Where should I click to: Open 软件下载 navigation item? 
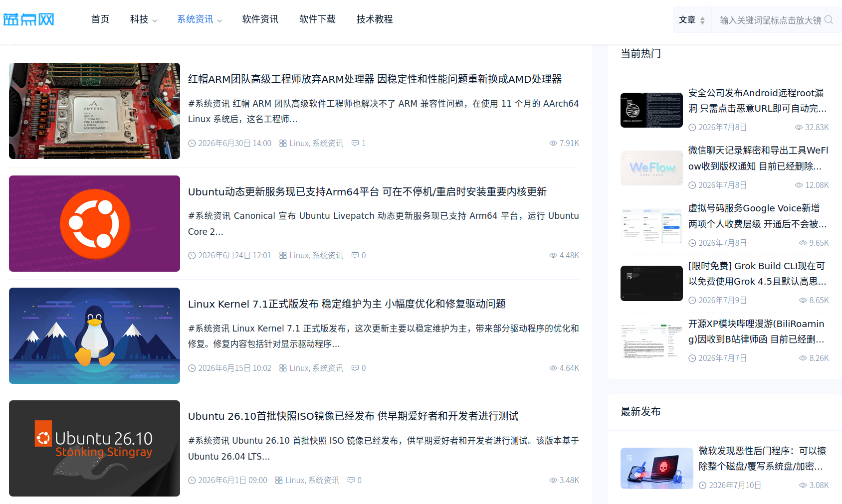(317, 19)
